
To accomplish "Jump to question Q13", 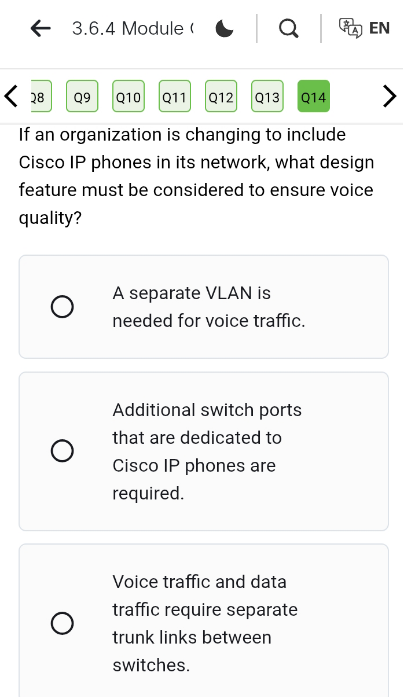I will [x=267, y=96].
